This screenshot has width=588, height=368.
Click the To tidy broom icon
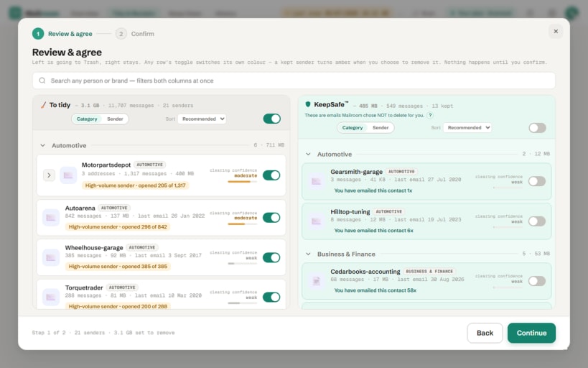click(43, 105)
